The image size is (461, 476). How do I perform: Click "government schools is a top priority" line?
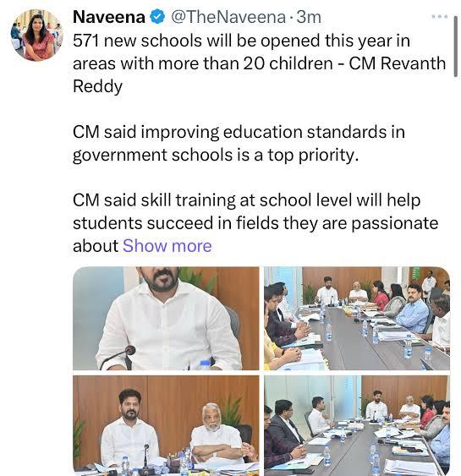(216, 155)
